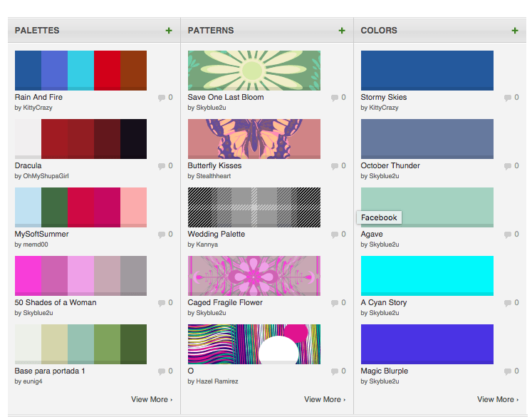Visit author OhMyShupaGirl's profile
Viewport: 532px width, 417px height.
[x=46, y=176]
